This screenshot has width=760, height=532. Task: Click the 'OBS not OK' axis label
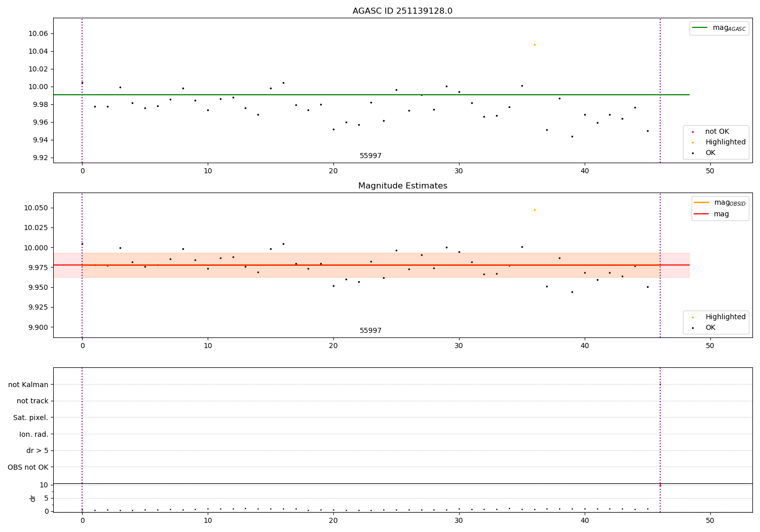click(x=28, y=467)
